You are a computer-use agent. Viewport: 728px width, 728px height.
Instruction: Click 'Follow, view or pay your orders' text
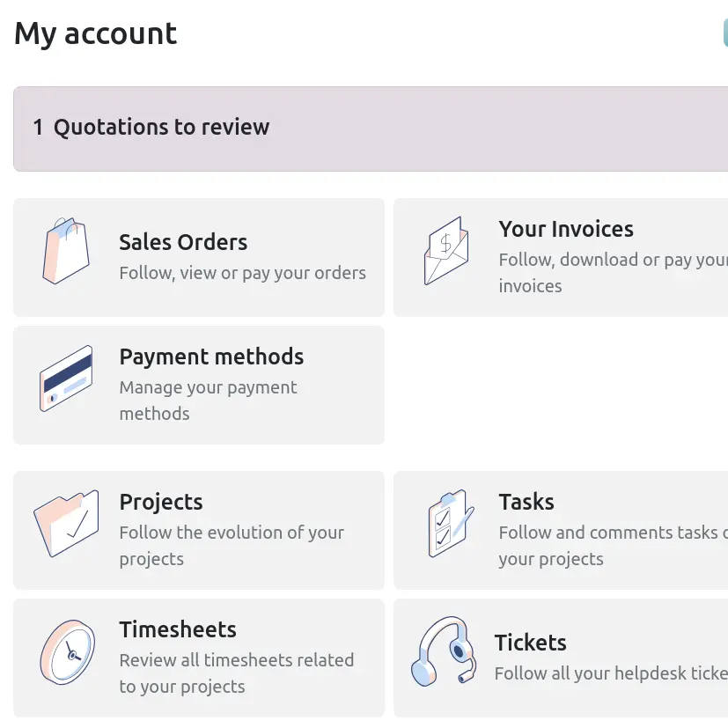coord(242,273)
